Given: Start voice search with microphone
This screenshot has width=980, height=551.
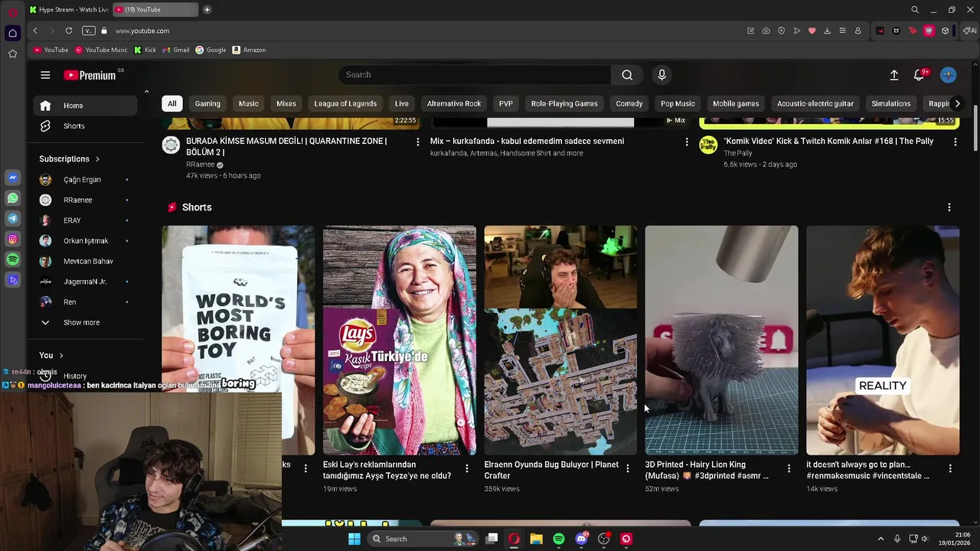Looking at the screenshot, I should coord(662,75).
